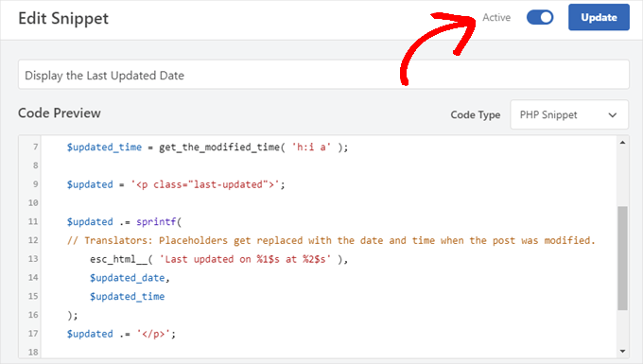Screen dimensions: 643x364
Task: Click the sprintf( code on line 11
Action: pyautogui.click(x=159, y=222)
